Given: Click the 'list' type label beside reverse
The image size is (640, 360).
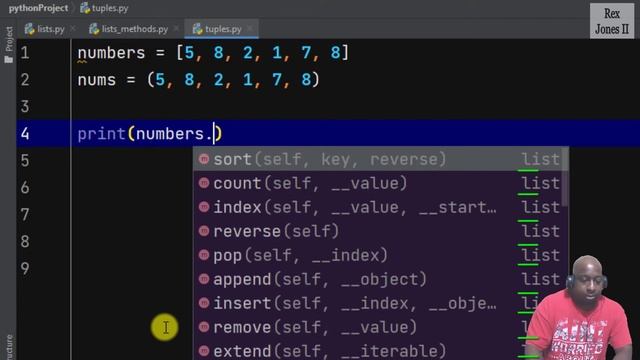Looking at the screenshot, I should [x=540, y=231].
